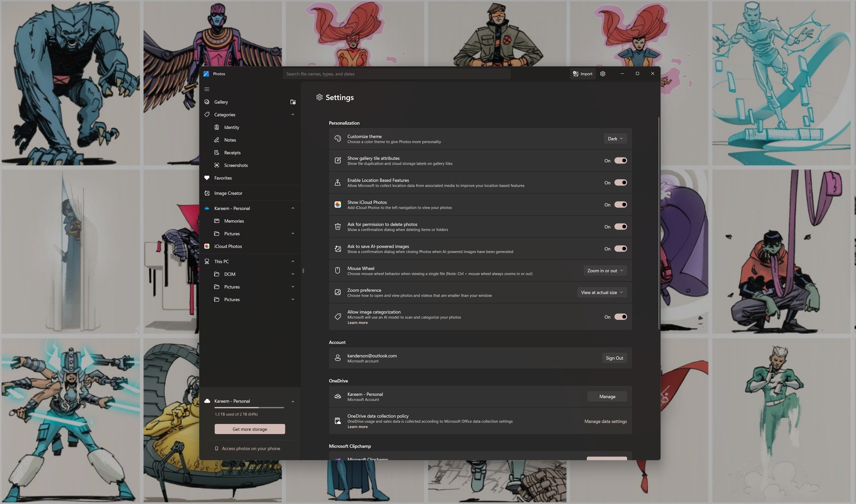Click the Show gallery tile attributes icon
This screenshot has width=856, height=504.
[337, 161]
